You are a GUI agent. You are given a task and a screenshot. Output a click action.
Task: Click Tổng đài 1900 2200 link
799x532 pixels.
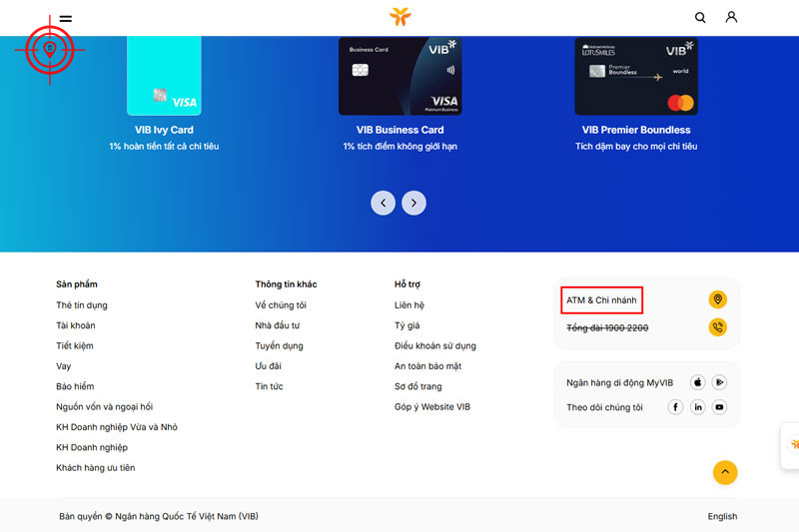point(607,327)
